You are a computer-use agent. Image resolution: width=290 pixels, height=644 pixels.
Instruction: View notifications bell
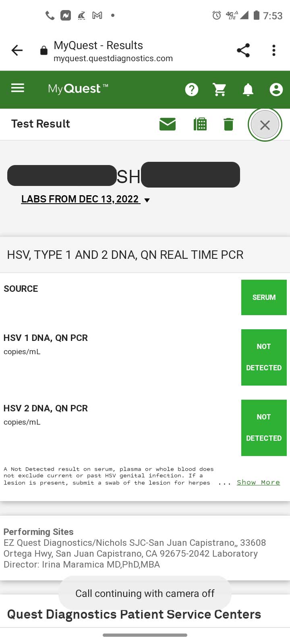(248, 89)
